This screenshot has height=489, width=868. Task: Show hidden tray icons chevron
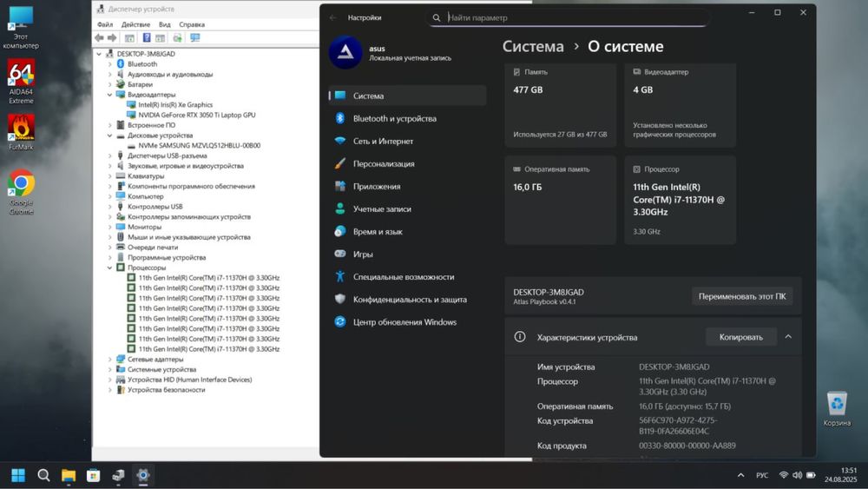(740, 475)
